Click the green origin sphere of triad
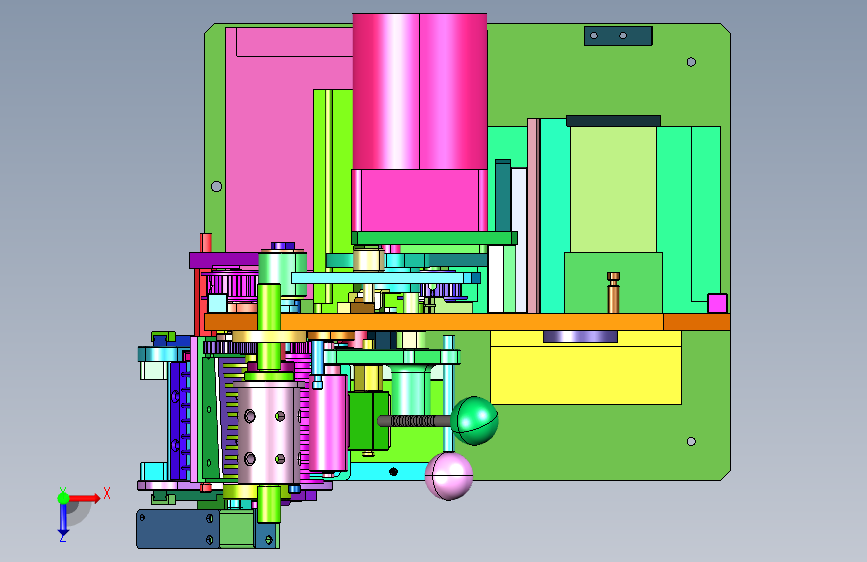Screen dimensions: 867x562 coord(63,498)
